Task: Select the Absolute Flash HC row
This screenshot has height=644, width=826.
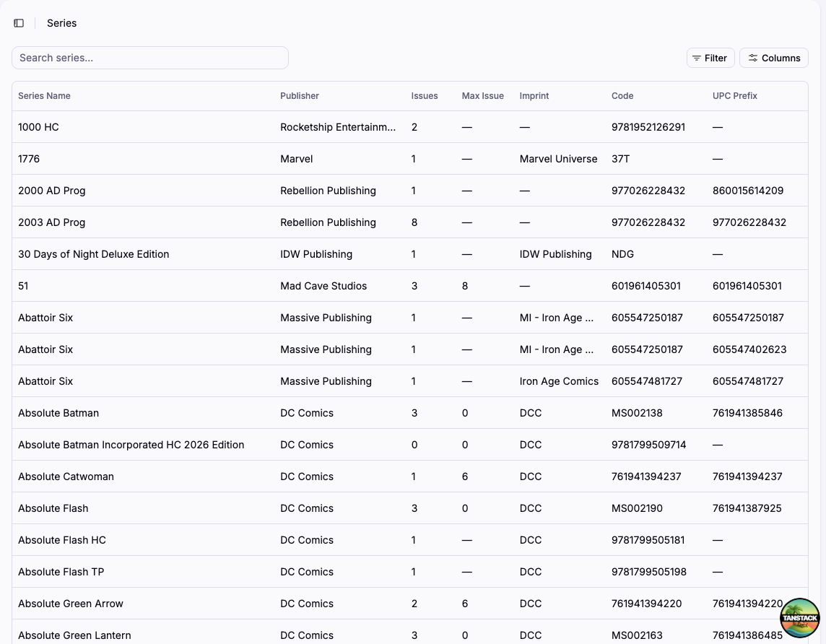Action: click(410, 540)
